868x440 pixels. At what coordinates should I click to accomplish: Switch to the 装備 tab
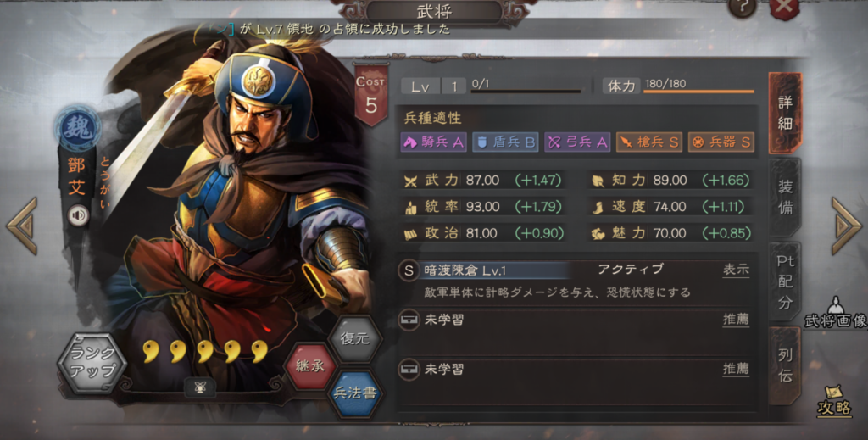point(785,197)
